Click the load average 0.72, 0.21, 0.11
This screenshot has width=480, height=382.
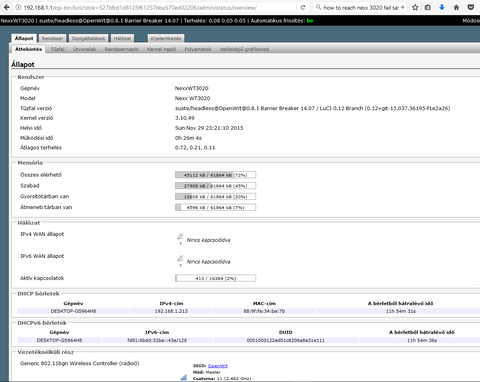pos(195,148)
